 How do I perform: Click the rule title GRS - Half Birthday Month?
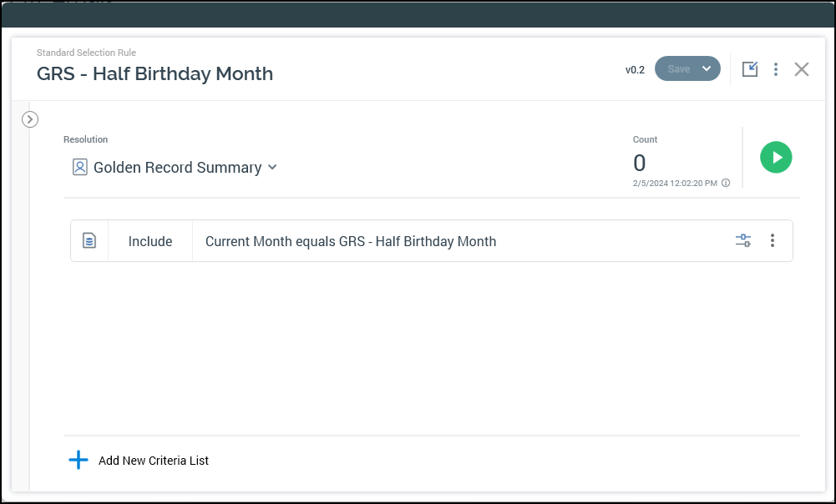155,73
